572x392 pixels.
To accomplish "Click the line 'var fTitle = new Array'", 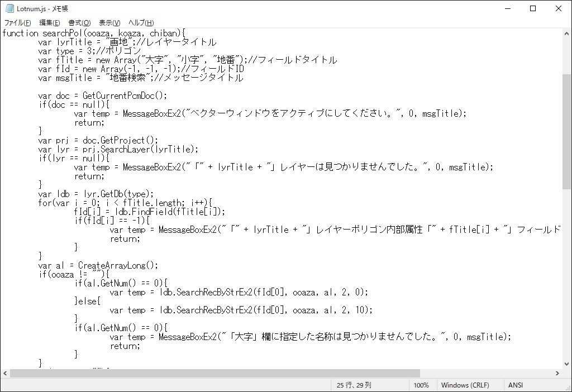I will click(188, 60).
